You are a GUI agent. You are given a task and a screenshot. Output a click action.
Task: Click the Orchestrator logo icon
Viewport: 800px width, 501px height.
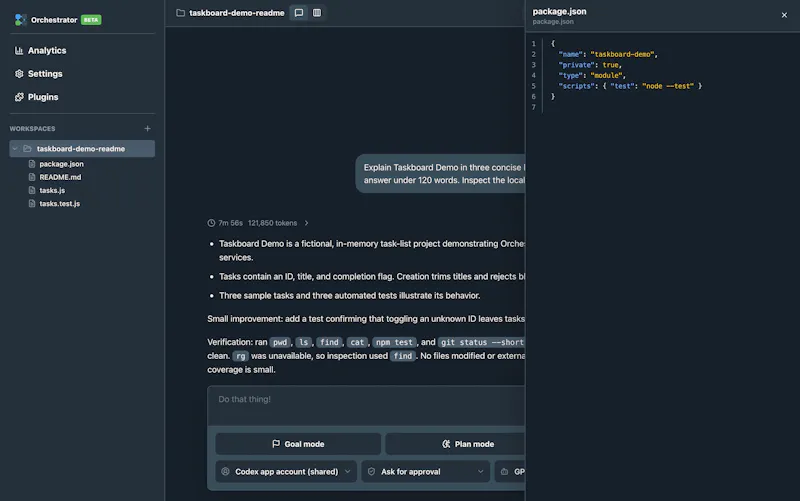pyautogui.click(x=20, y=20)
